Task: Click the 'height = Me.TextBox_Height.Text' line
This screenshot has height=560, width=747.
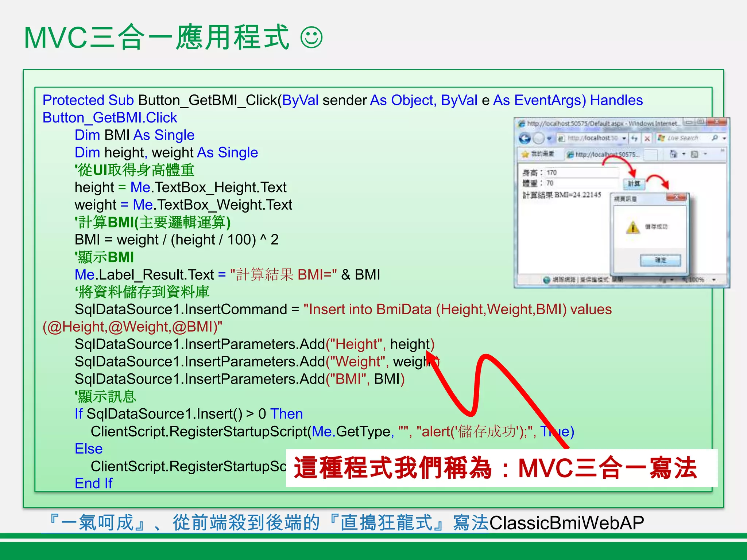Action: pyautogui.click(x=181, y=187)
